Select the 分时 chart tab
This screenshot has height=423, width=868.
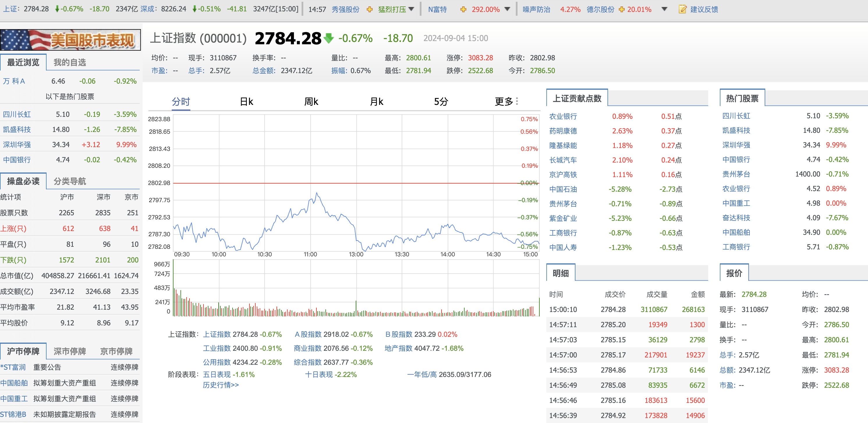(181, 102)
